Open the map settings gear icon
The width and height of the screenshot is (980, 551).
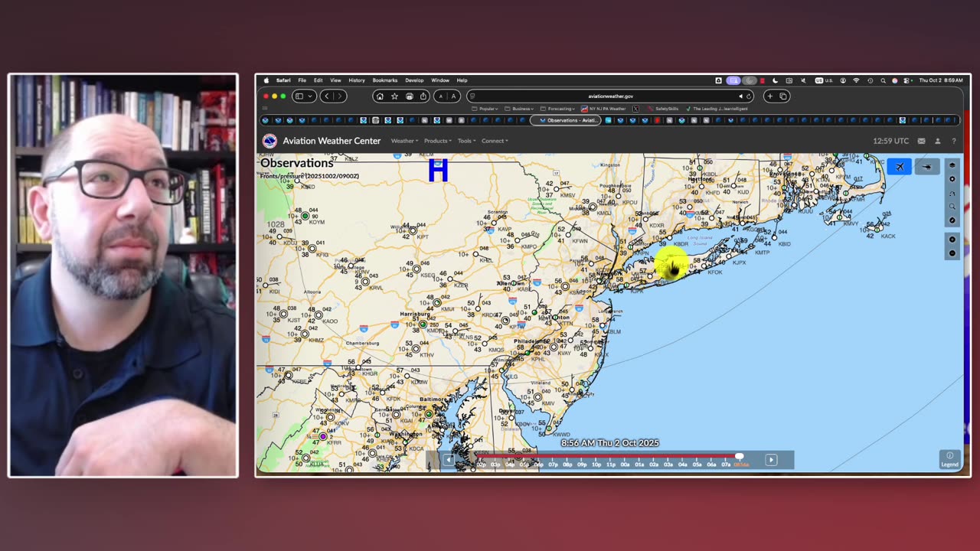[x=952, y=179]
